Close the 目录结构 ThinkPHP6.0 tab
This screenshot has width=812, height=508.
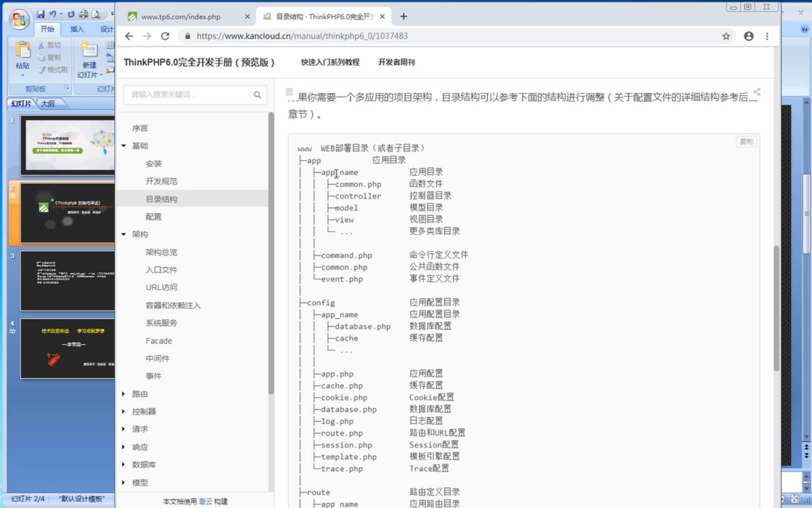point(382,16)
